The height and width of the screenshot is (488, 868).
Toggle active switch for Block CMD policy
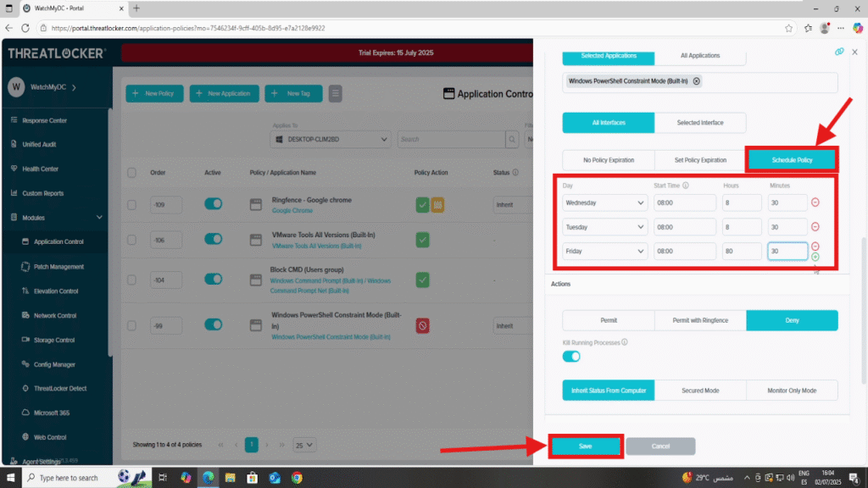click(213, 279)
